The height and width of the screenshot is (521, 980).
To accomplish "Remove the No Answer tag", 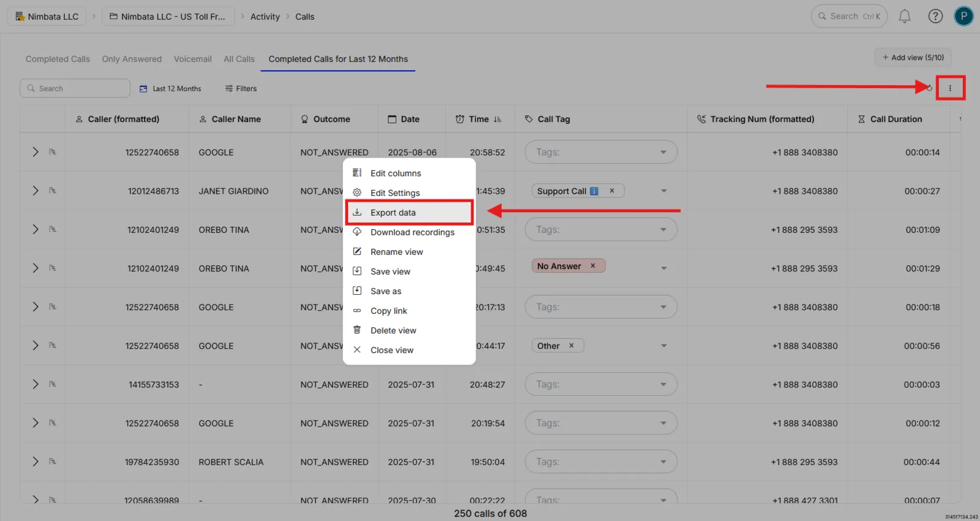I will pyautogui.click(x=592, y=266).
